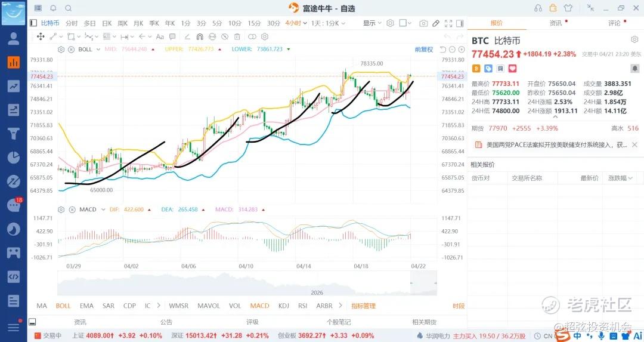Open the trend line chart sidebar icon
Screen dimensions: 644x342
click(x=14, y=86)
